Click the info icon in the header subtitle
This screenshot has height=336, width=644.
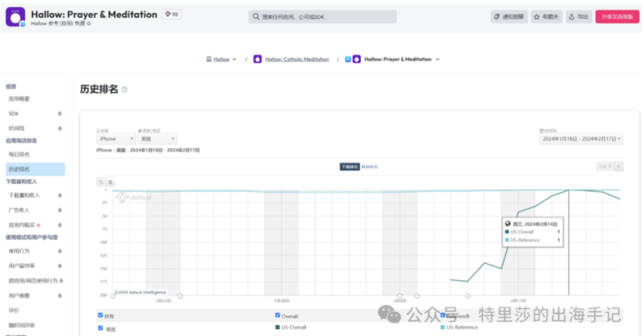click(x=89, y=23)
